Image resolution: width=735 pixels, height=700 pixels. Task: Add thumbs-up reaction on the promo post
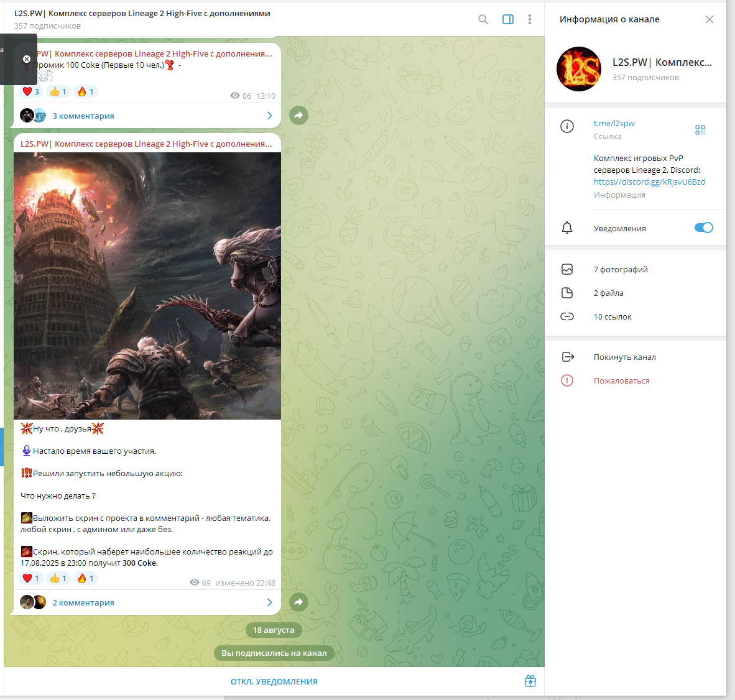click(58, 92)
